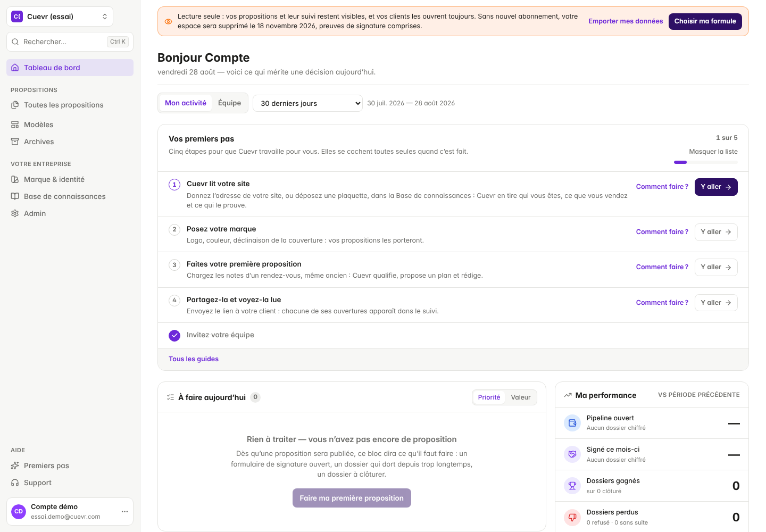Viewport: 766px width, 532px height.
Task: Click Choisir ma formule button
Action: (705, 21)
